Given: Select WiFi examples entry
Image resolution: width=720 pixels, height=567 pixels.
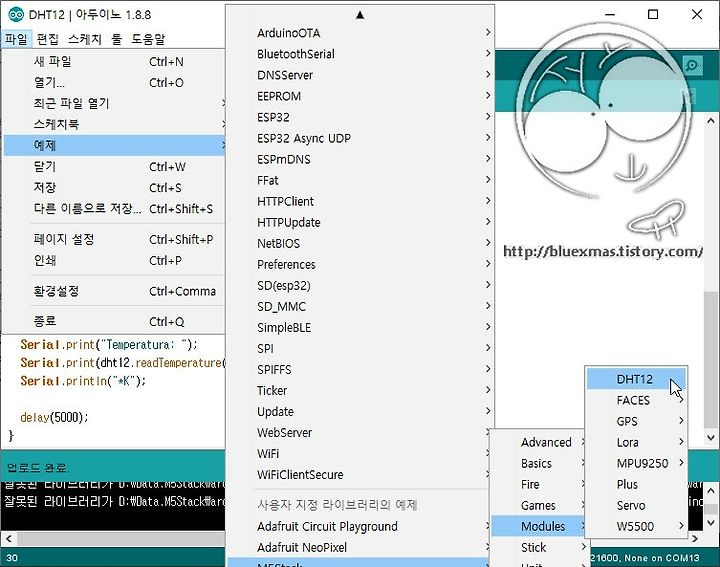Looking at the screenshot, I should pyautogui.click(x=358, y=454).
